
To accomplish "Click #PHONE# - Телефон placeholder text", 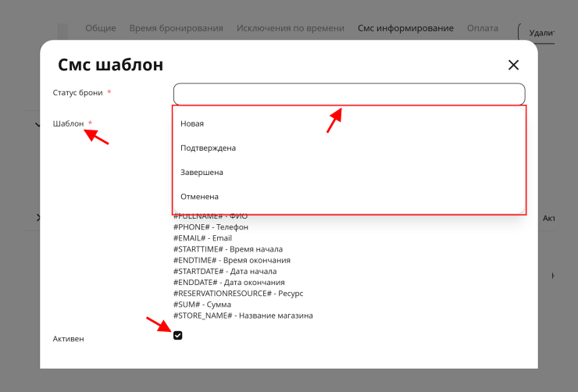I will (x=210, y=227).
